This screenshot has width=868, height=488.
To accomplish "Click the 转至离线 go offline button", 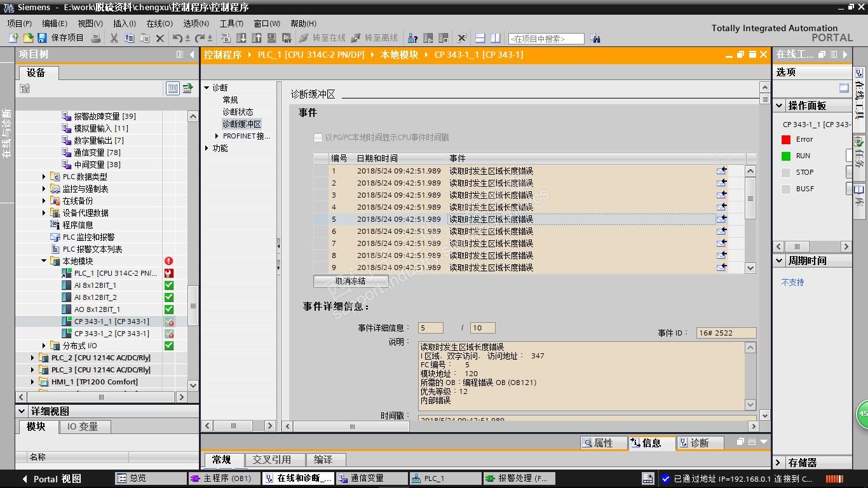I will coord(375,38).
